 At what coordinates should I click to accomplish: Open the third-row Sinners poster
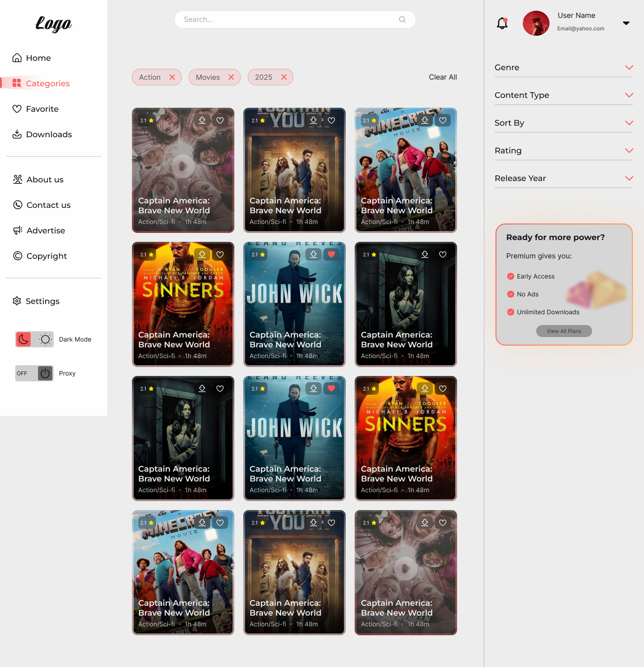(406, 439)
